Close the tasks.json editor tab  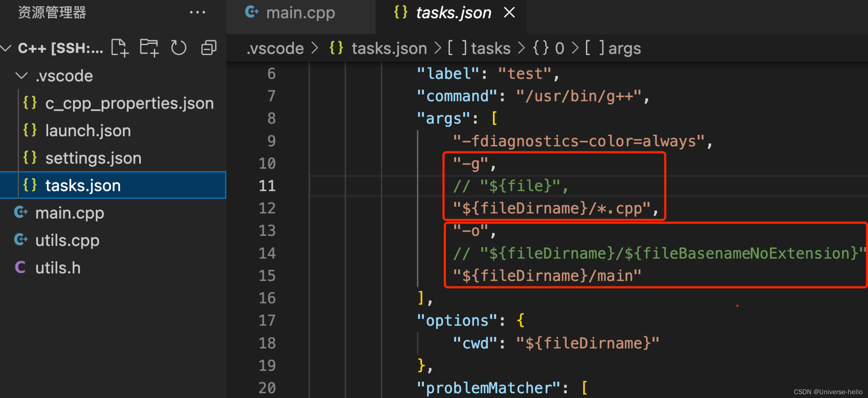[x=509, y=13]
